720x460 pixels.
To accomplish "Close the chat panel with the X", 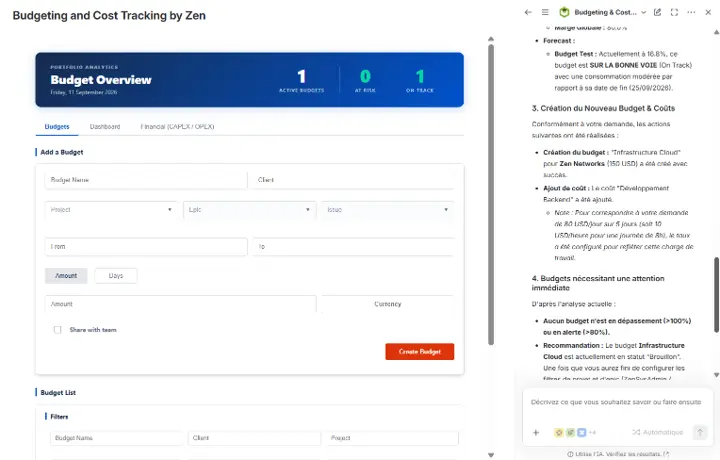I will 708,12.
